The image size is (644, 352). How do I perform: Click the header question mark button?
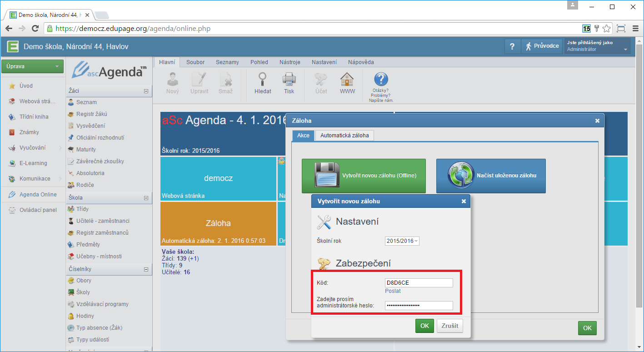(x=512, y=46)
